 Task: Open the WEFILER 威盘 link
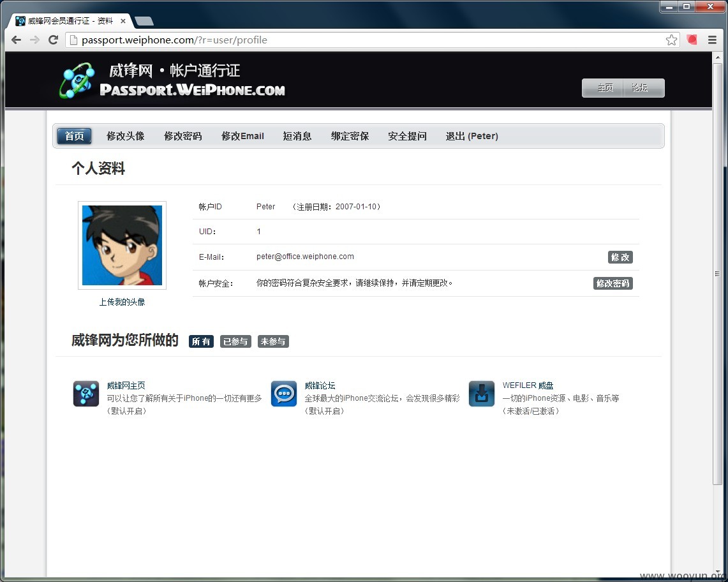pyautogui.click(x=528, y=385)
